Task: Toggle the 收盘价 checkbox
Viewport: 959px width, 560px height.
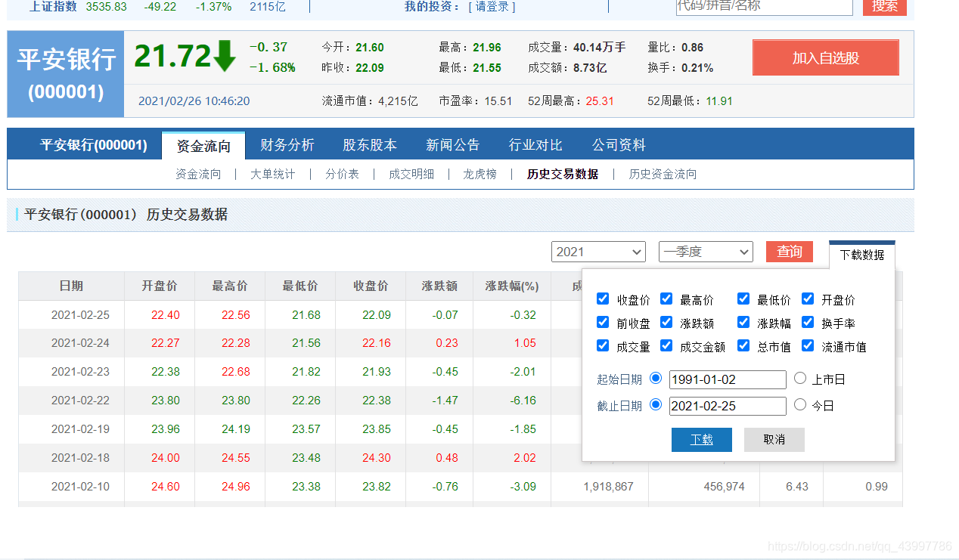Action: pos(603,299)
